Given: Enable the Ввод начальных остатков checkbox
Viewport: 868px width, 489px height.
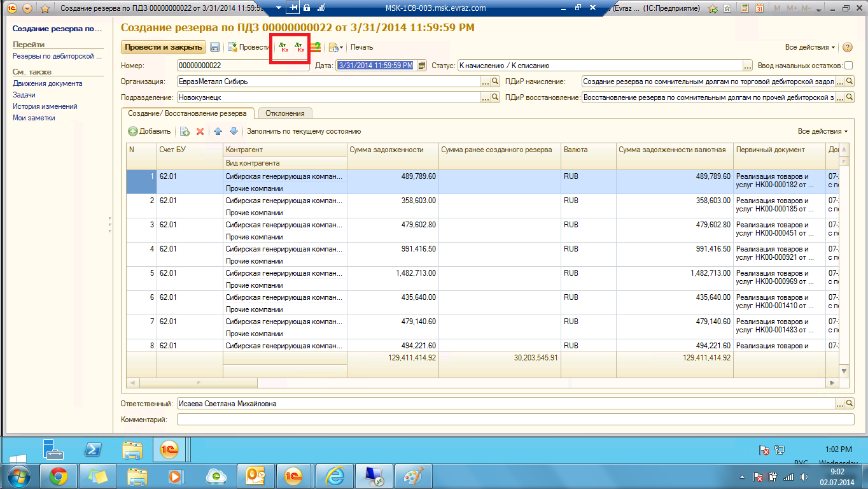Looking at the screenshot, I should point(848,66).
